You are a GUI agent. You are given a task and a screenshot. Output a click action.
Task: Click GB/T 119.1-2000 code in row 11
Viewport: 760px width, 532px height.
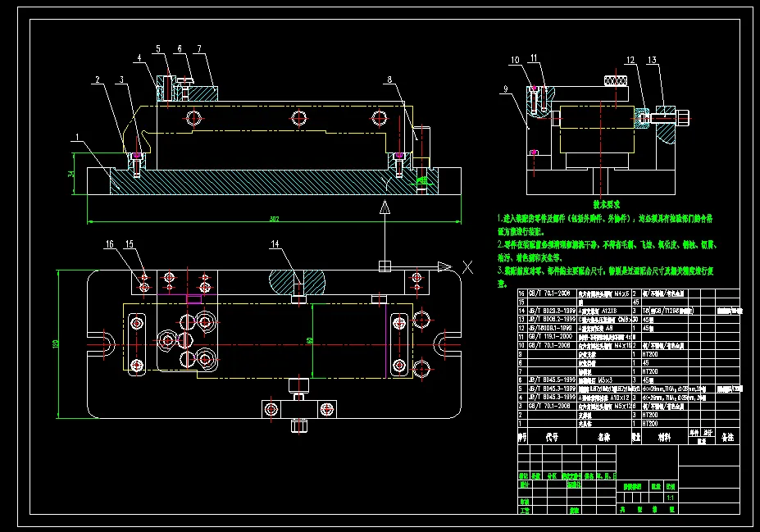[x=550, y=336]
